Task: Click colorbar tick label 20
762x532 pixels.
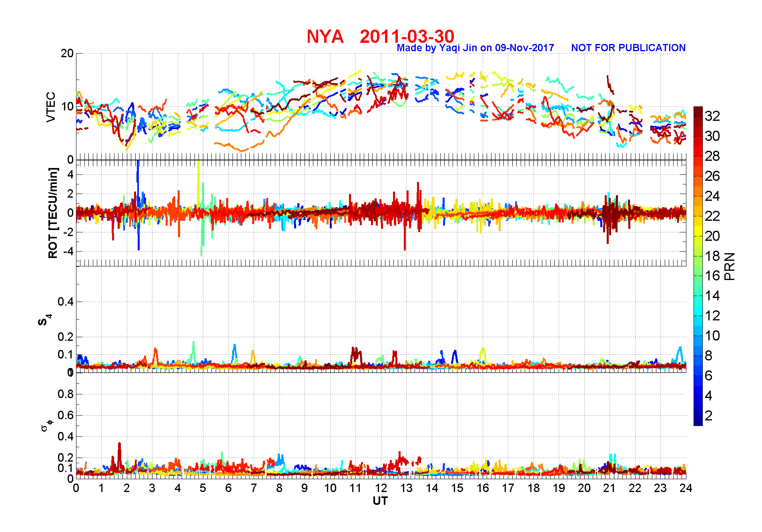Action: coord(712,236)
